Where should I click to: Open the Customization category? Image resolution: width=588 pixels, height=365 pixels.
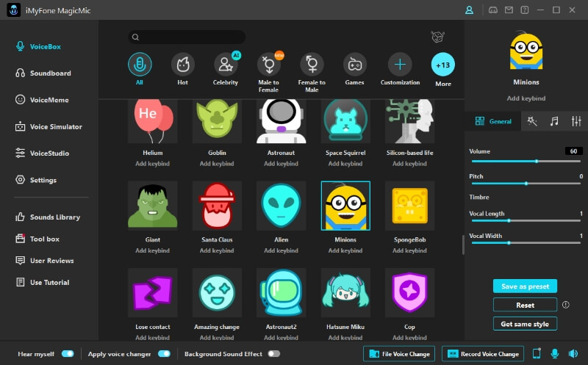click(x=400, y=69)
